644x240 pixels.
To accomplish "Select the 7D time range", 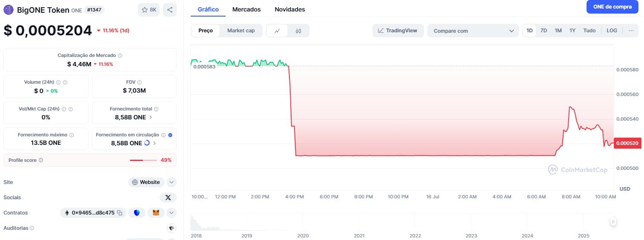I will pyautogui.click(x=544, y=31).
